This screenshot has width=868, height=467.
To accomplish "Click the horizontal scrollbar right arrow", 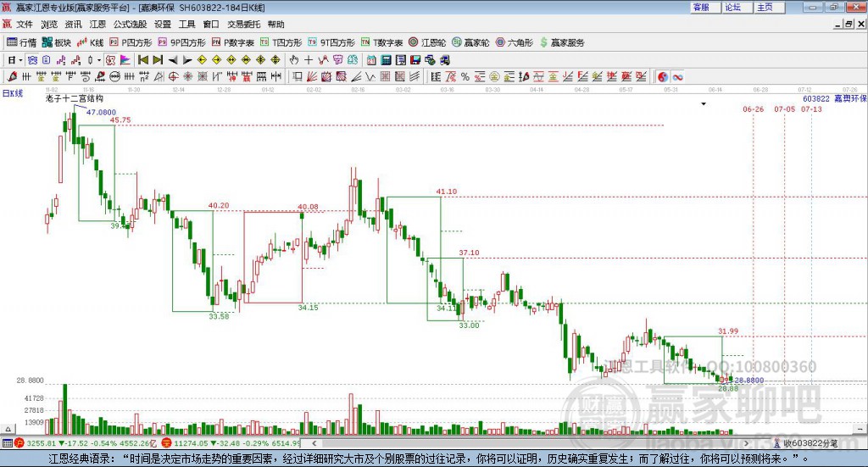I will coord(746,442).
